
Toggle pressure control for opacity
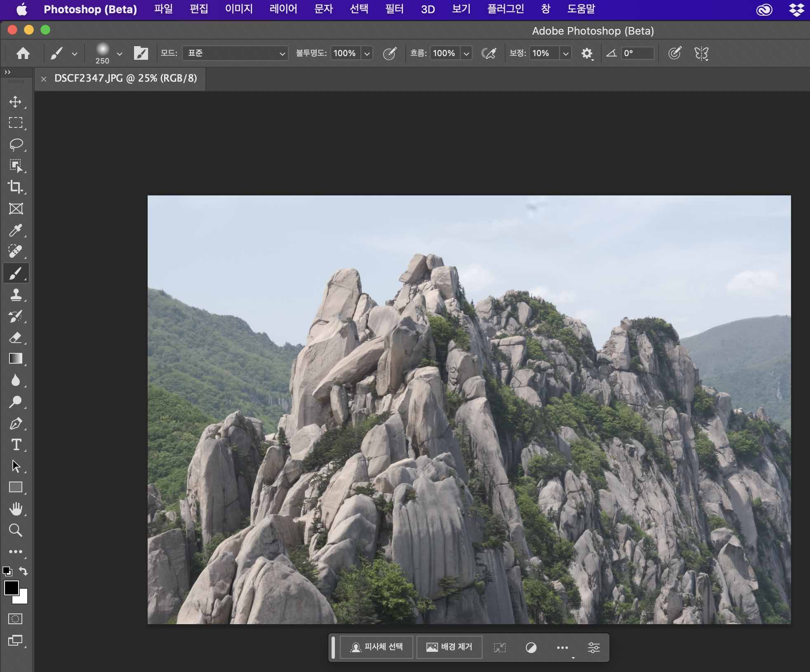pyautogui.click(x=390, y=53)
